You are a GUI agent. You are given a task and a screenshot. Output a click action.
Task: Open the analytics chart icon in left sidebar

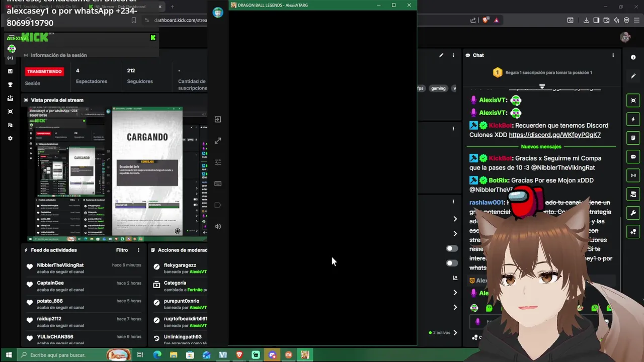pos(10,71)
